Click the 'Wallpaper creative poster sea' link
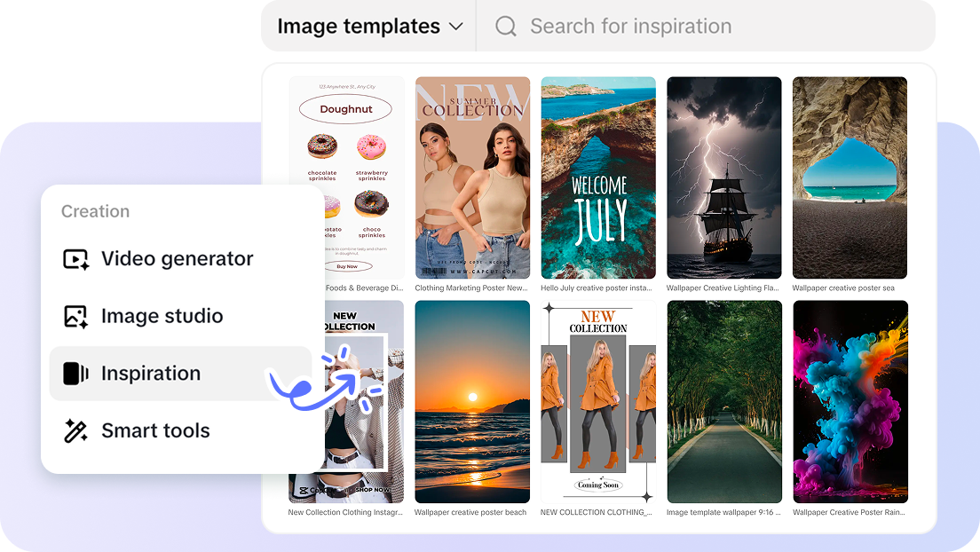This screenshot has height=552, width=980. click(x=850, y=288)
